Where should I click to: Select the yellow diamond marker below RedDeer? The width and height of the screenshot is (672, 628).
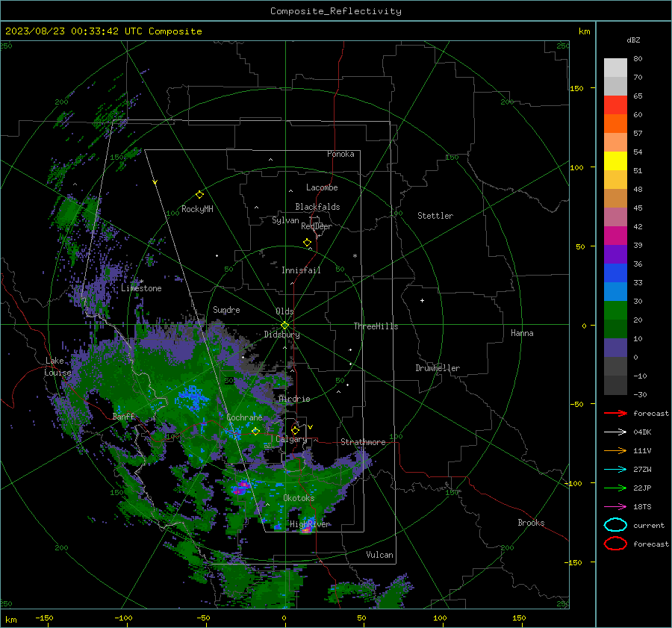[307, 243]
